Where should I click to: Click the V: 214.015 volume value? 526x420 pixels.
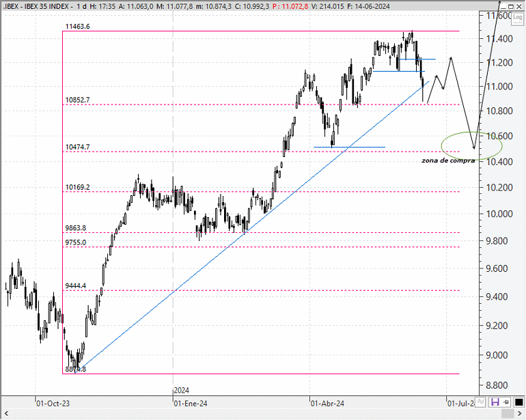(327, 6)
